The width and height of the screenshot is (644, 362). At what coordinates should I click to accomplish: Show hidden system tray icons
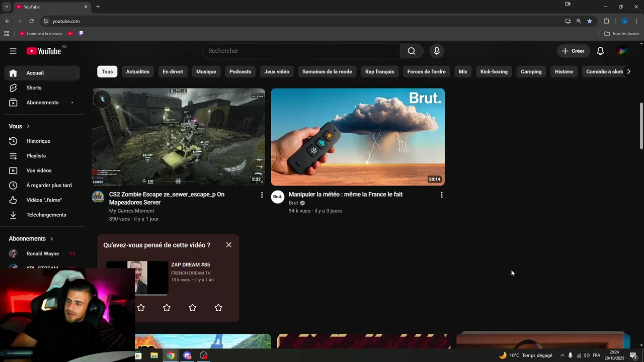[562, 355]
